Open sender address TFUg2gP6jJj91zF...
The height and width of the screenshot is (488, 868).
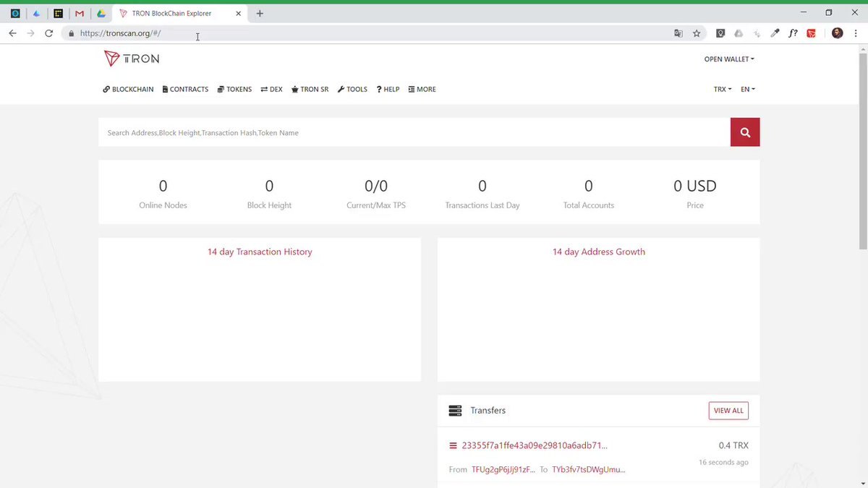503,469
